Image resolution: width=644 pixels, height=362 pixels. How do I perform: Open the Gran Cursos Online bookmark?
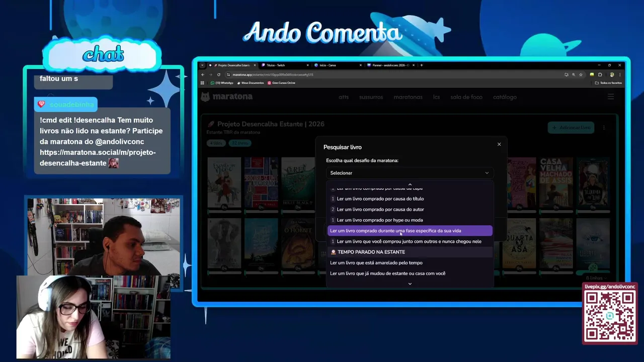click(281, 83)
